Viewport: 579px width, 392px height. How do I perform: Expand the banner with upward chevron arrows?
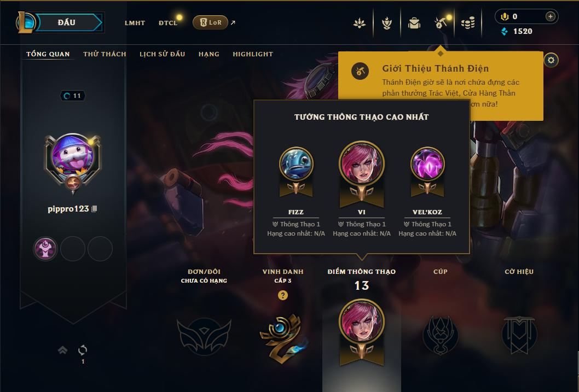63,349
